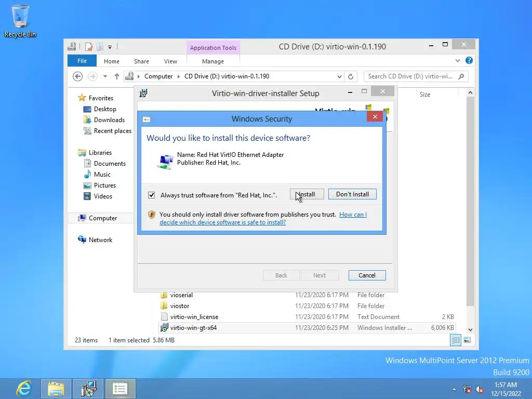Select the vioserial folder
The width and height of the screenshot is (532, 399).
click(x=181, y=295)
